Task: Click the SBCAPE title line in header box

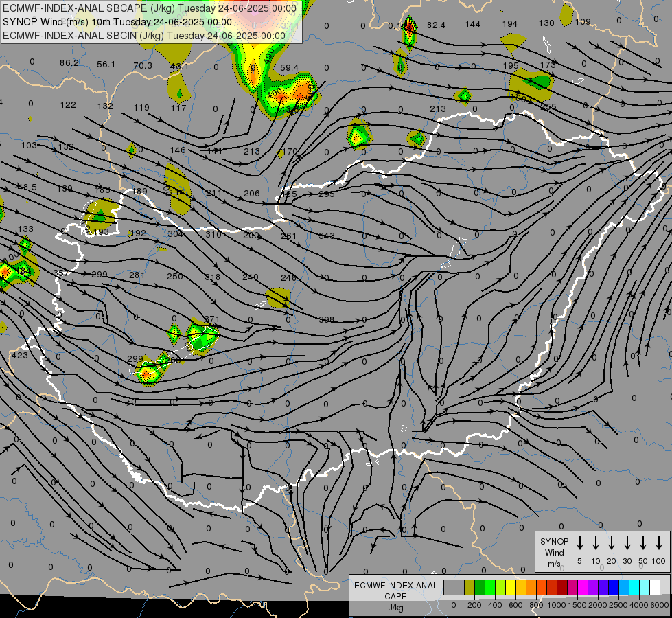Action: 150,8
